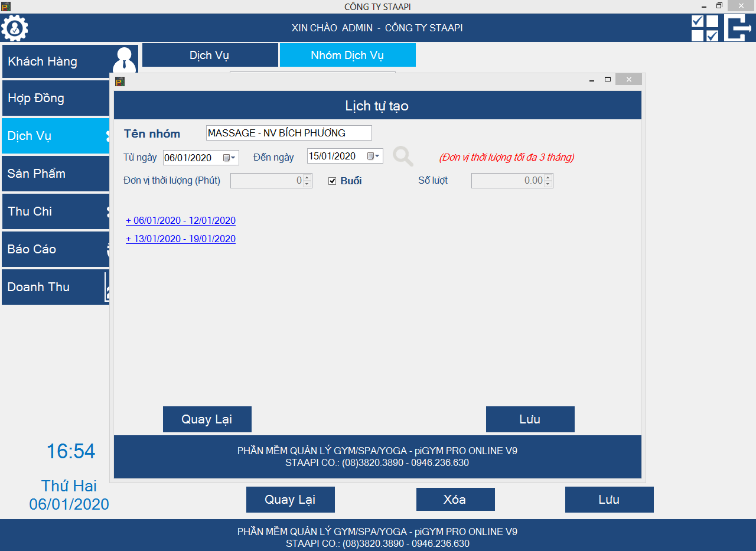
Task: Toggle the Buổi checkbox
Action: (x=333, y=181)
